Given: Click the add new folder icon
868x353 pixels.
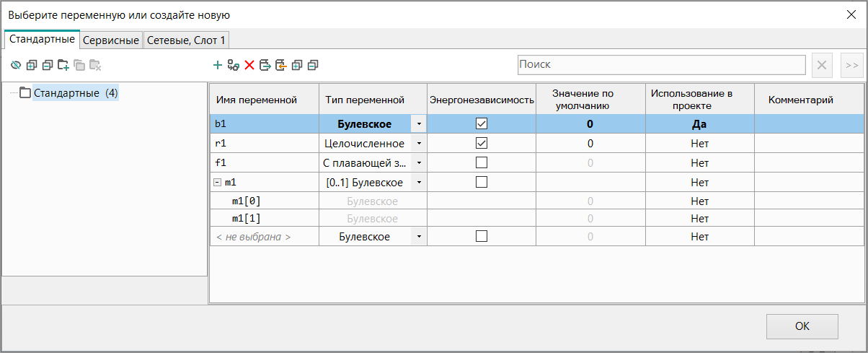Looking at the screenshot, I should 63,66.
